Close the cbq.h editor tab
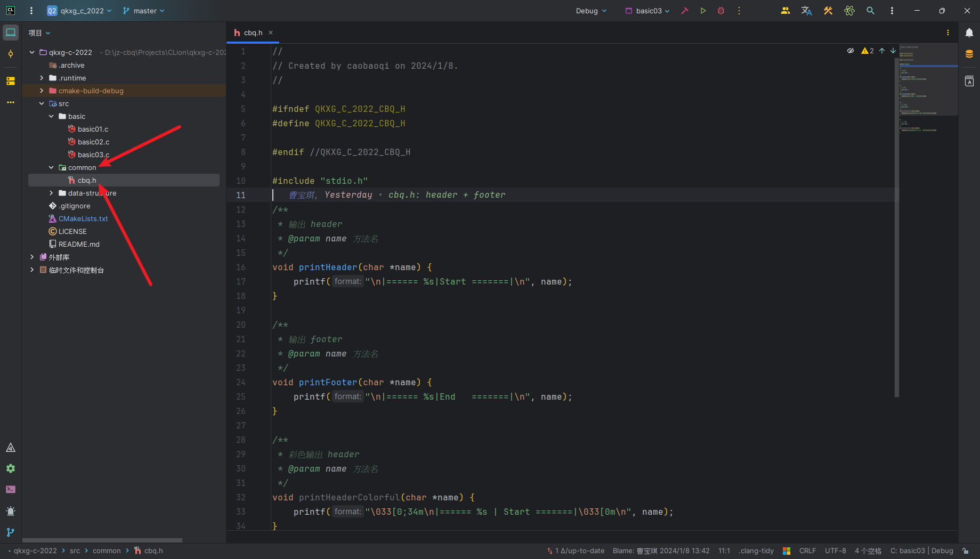The image size is (980, 559). click(x=271, y=33)
